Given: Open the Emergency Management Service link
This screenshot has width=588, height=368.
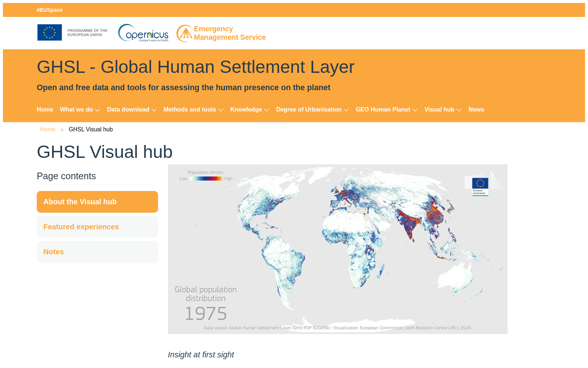Looking at the screenshot, I should (230, 33).
